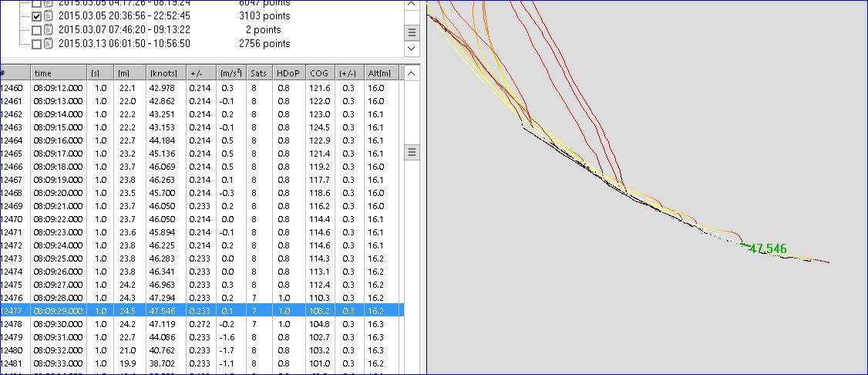The width and height of the screenshot is (868, 375).
Task: Click the track icon for 2015.03.13 06:01:50
Action: 49,44
